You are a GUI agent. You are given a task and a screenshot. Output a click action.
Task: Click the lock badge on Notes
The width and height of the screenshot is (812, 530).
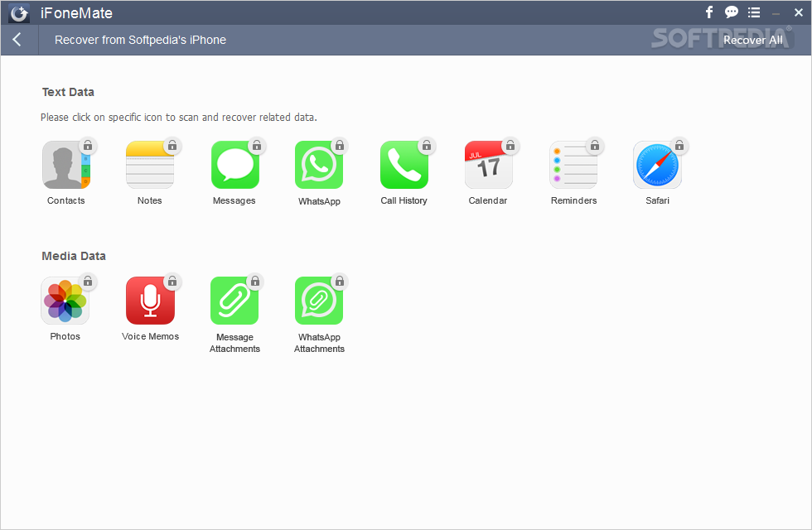pos(172,146)
